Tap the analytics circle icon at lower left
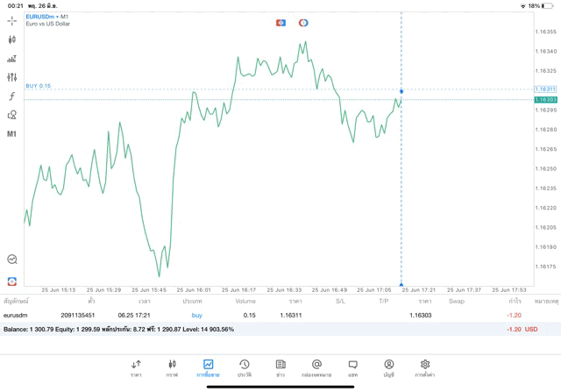Screen dimensions: 561x392 tap(11, 260)
